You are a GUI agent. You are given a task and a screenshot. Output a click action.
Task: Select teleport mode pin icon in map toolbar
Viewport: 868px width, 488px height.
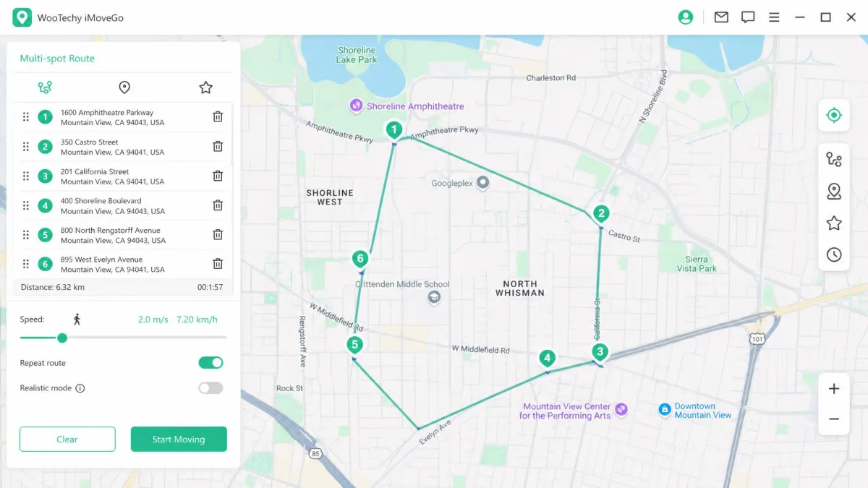834,191
